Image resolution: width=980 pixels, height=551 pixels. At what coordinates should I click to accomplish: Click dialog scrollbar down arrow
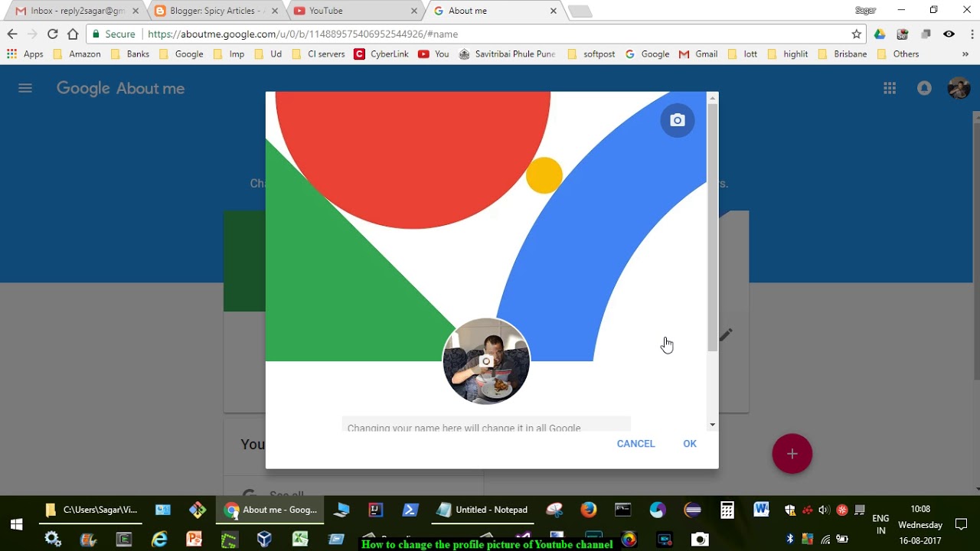(713, 424)
